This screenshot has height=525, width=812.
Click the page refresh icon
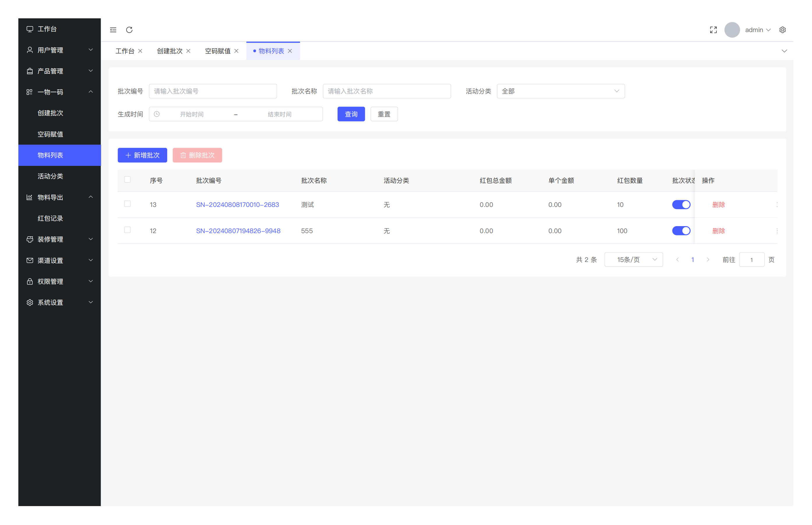point(129,30)
